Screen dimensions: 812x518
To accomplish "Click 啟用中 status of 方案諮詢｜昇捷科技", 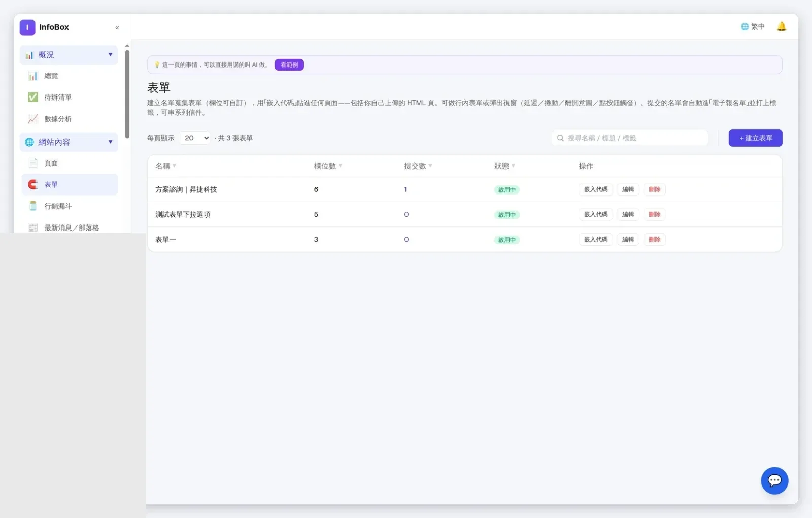I will point(507,190).
